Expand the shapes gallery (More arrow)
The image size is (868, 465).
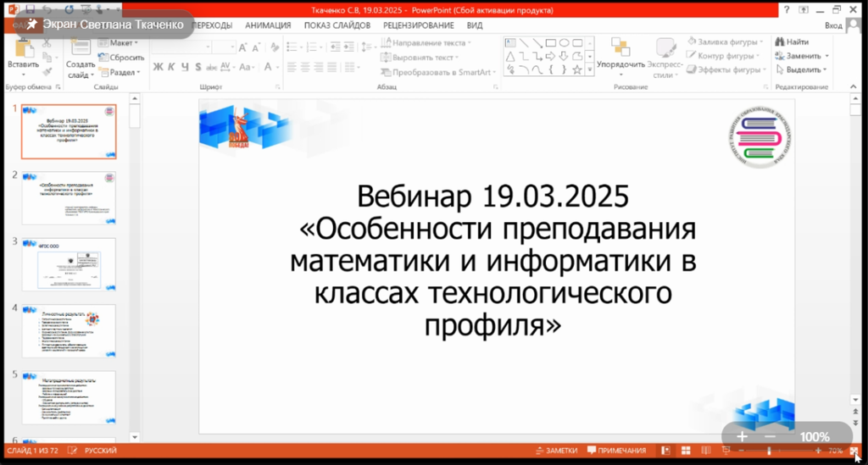590,69
